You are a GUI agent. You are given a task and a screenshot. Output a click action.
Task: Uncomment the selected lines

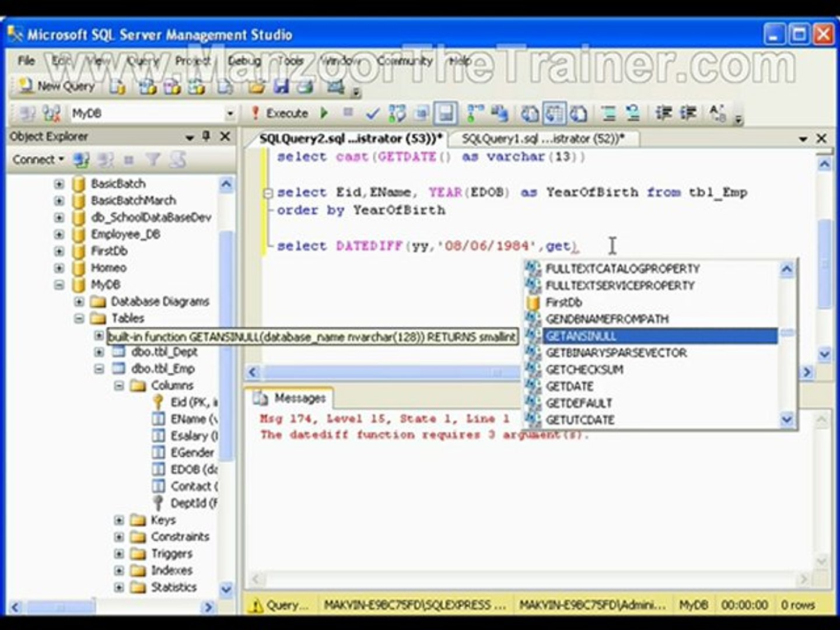tap(633, 113)
